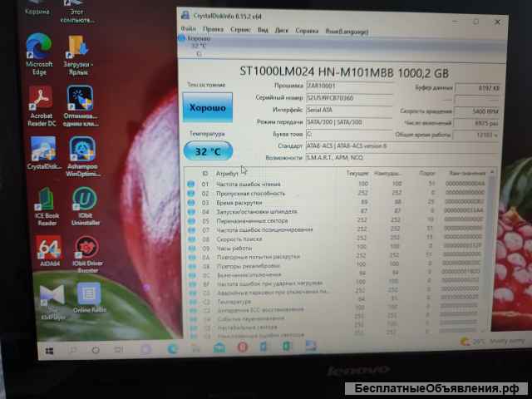532x399 pixels.
Task: Select row Переназначенные сектора
Action: [x=337, y=221]
